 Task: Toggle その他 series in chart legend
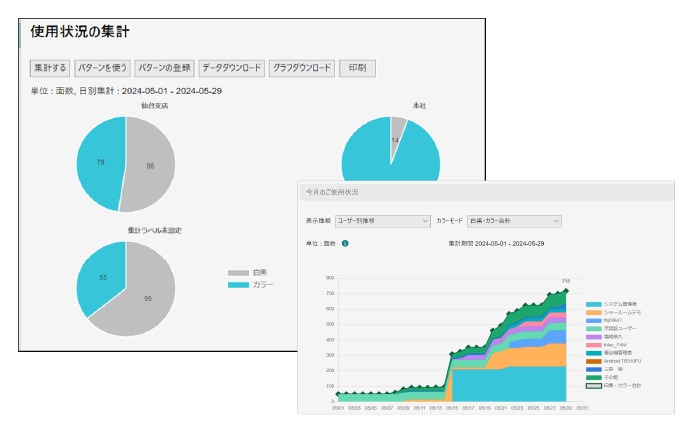pos(593,377)
